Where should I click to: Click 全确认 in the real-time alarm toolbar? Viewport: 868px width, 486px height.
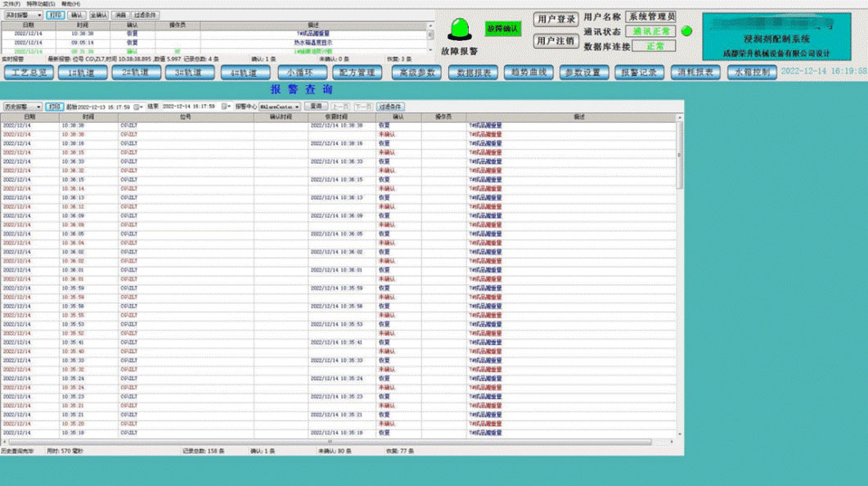coord(97,15)
